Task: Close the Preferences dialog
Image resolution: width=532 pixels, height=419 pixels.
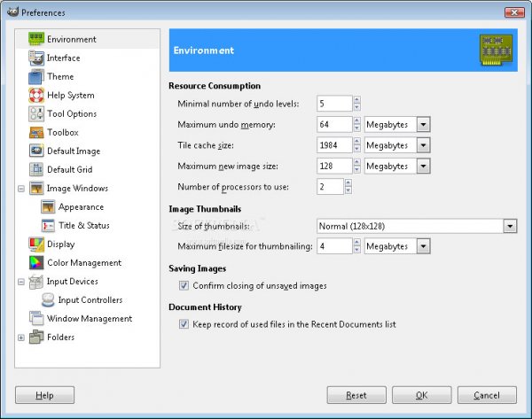Action: pyautogui.click(x=514, y=12)
